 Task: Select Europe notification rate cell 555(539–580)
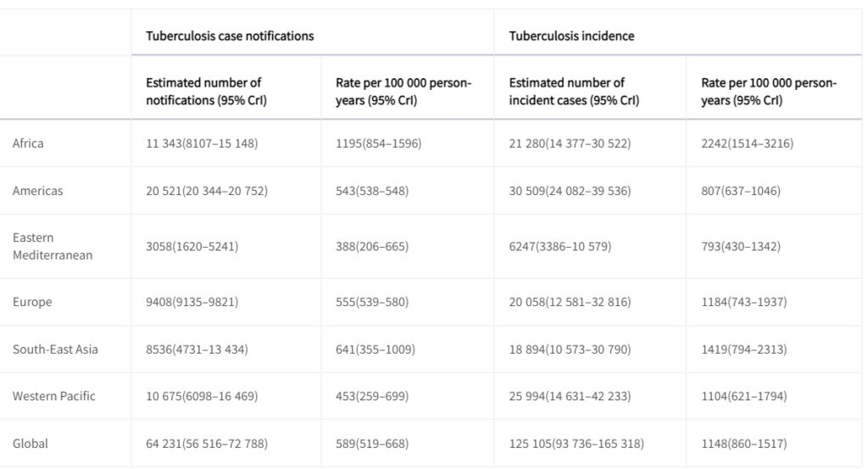(372, 302)
